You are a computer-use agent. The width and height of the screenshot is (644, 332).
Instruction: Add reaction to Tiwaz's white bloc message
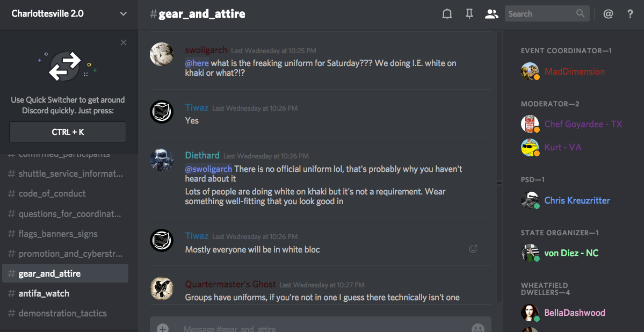tap(473, 249)
